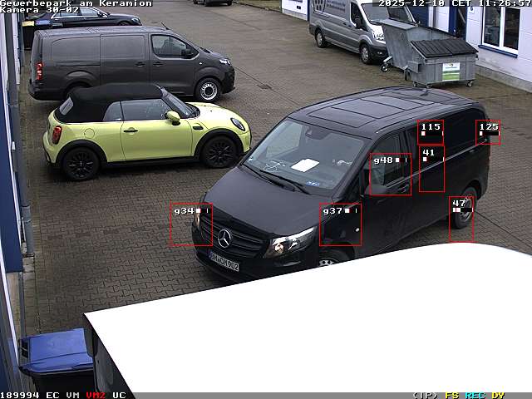Click the white VM status indicator
Screen dimensions: 532x399
pos(73,395)
